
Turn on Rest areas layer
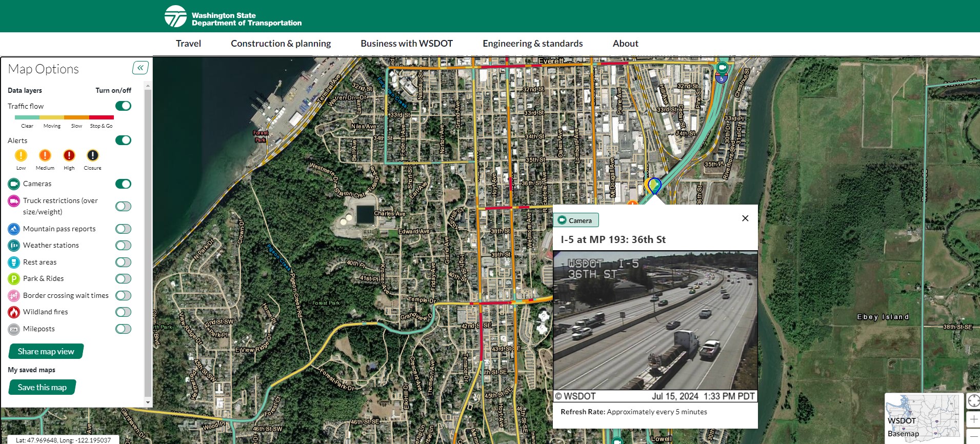123,263
